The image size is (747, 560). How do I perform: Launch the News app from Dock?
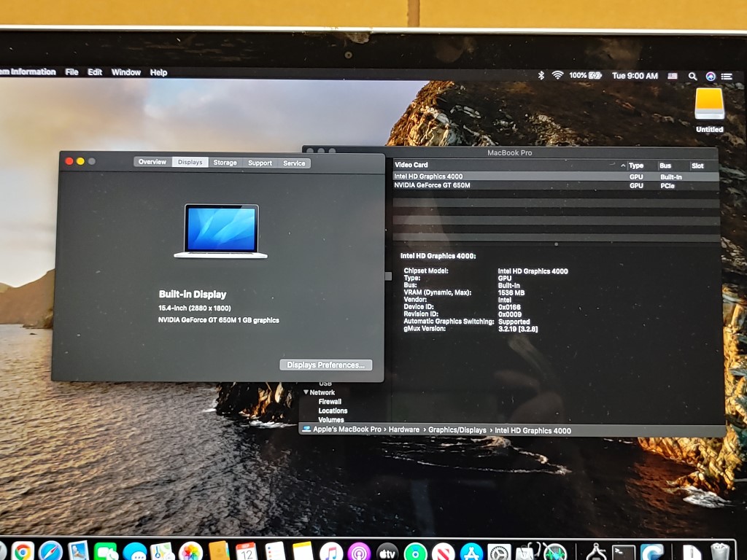[444, 552]
